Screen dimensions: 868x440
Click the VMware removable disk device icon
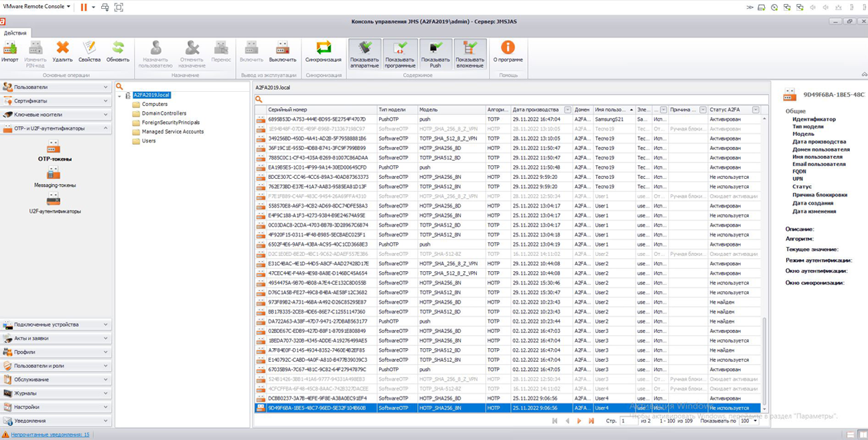(x=761, y=7)
